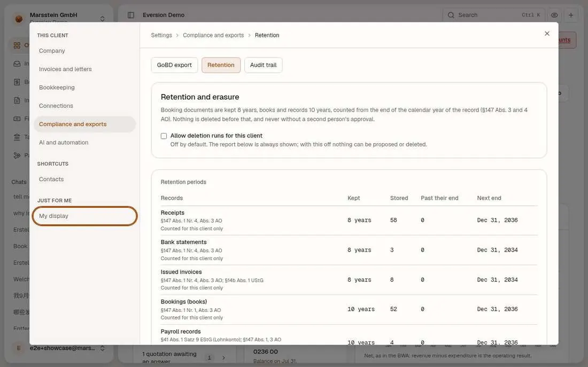Click the Eversion Demo title
This screenshot has width=588, height=367.
coord(164,15)
